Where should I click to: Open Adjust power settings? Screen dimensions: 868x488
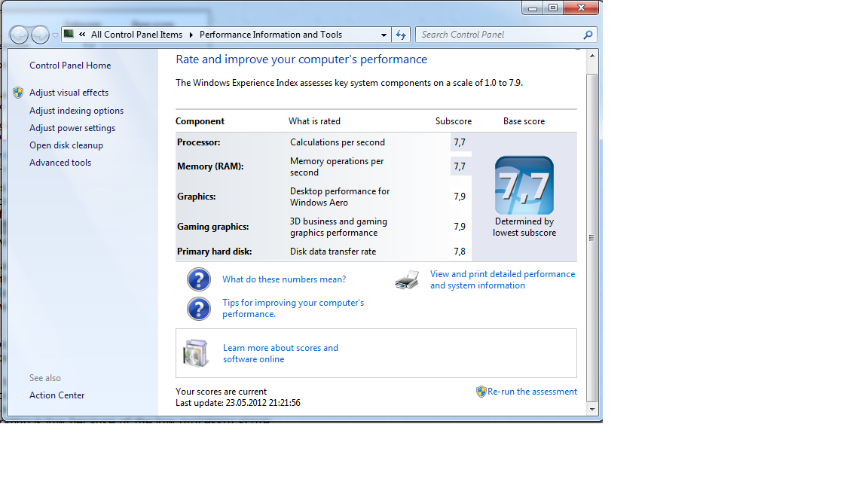(x=72, y=128)
